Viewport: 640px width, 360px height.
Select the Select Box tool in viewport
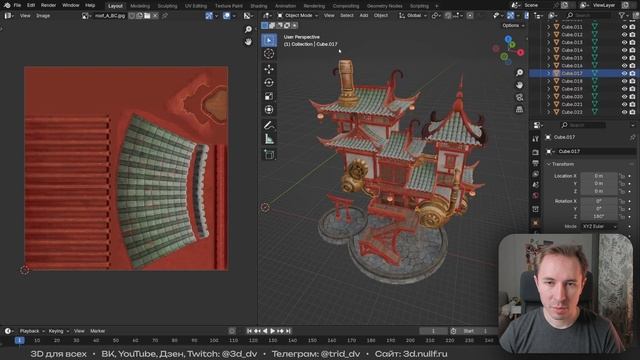pos(269,40)
